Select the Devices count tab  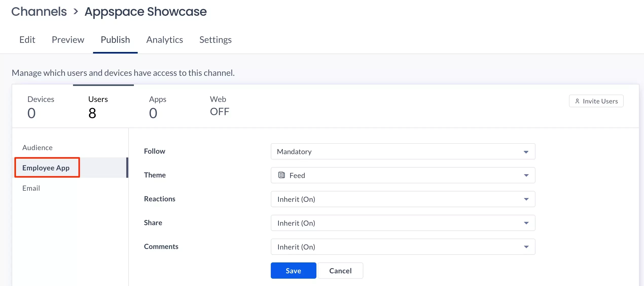pos(41,106)
